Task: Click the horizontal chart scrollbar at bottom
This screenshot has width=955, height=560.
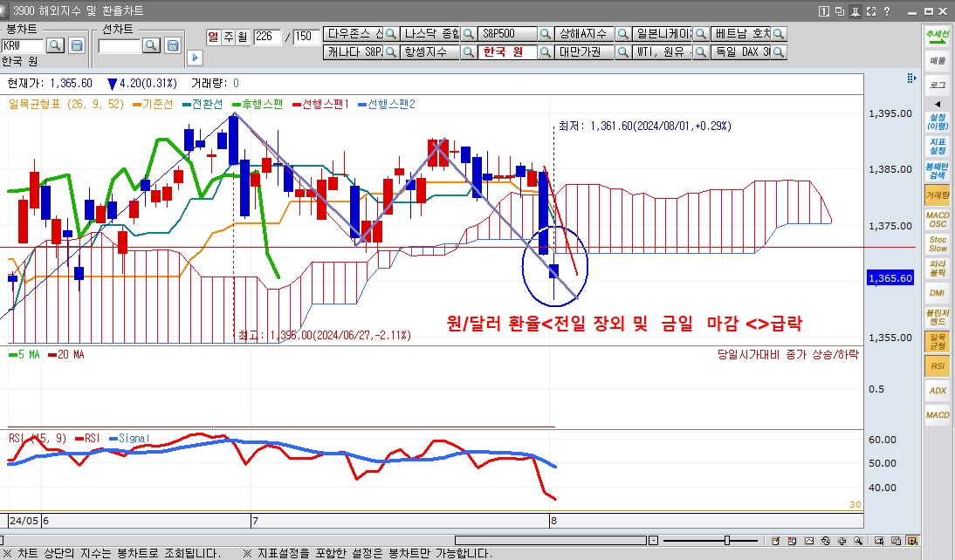Action: [x=551, y=541]
